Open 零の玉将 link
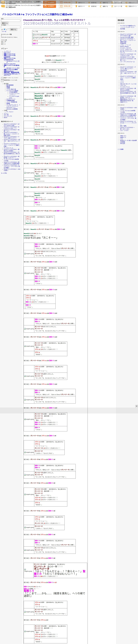The image size is (138, 644). [123, 144]
